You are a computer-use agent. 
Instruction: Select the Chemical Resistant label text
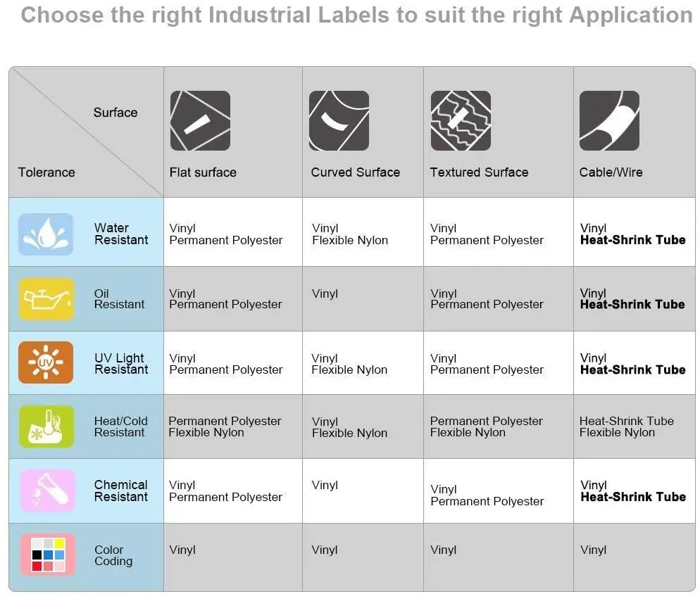click(120, 491)
